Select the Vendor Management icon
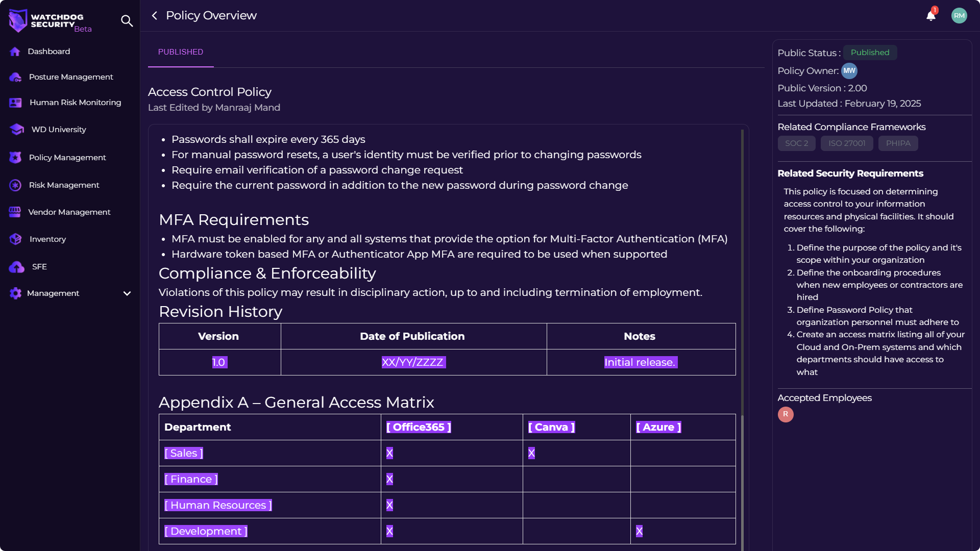 [15, 212]
